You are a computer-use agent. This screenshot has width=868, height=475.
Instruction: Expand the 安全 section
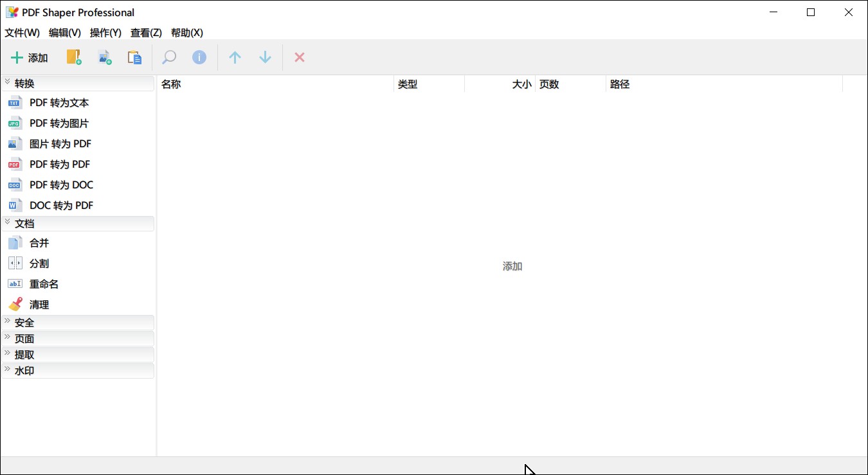coord(78,323)
